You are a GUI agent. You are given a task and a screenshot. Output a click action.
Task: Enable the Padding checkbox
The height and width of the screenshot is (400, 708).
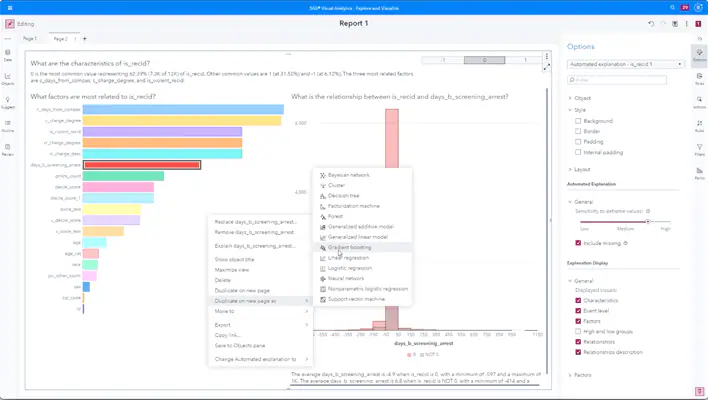click(x=578, y=141)
